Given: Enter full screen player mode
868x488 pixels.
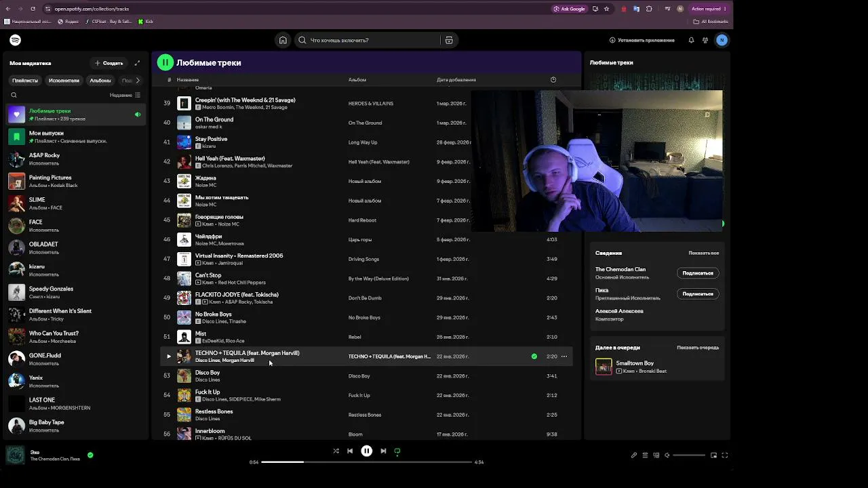Looking at the screenshot, I should coord(724,455).
